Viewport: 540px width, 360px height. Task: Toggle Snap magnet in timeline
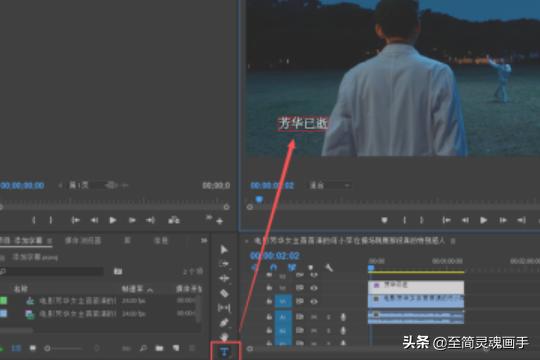[x=273, y=267]
